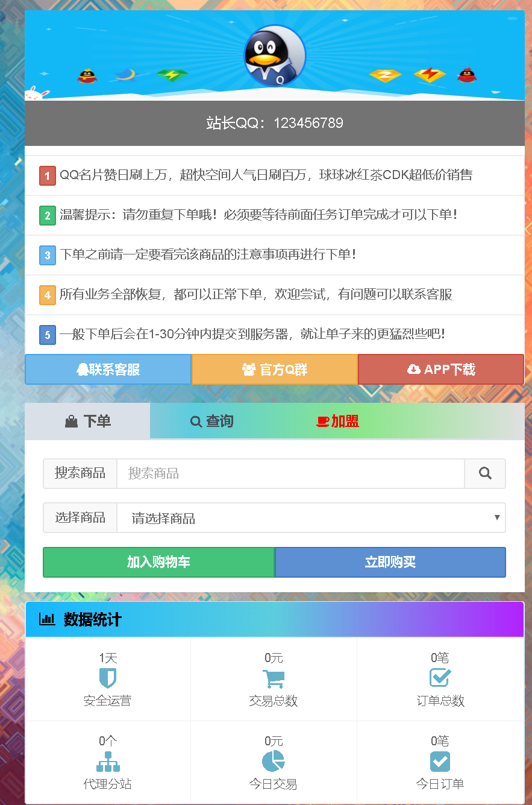Open the 温馨提示 repeat order notice
The width and height of the screenshot is (532, 805).
275,215
